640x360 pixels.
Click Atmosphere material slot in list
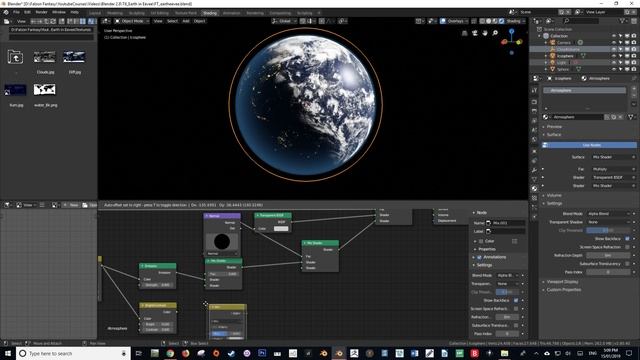(584, 90)
